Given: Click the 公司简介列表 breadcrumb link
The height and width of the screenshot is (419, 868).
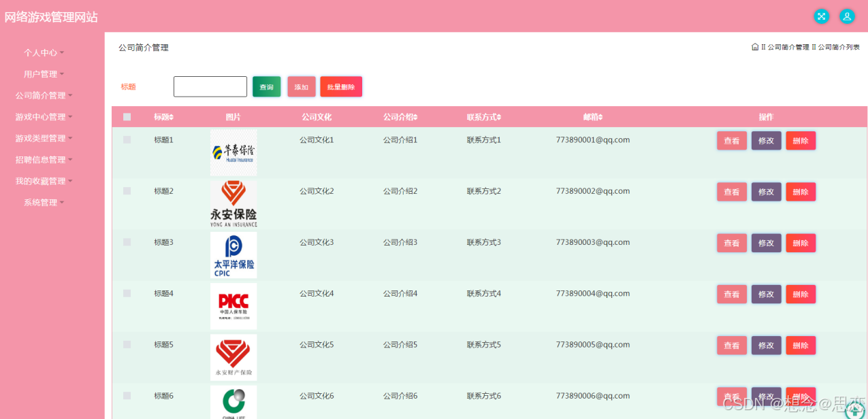Looking at the screenshot, I should point(839,47).
